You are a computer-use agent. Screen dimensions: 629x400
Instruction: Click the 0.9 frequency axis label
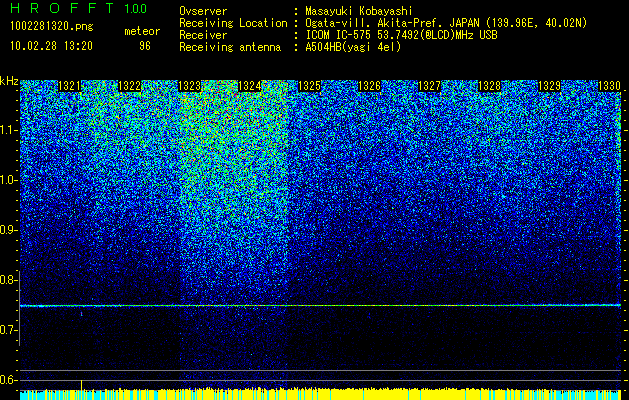click(x=8, y=230)
